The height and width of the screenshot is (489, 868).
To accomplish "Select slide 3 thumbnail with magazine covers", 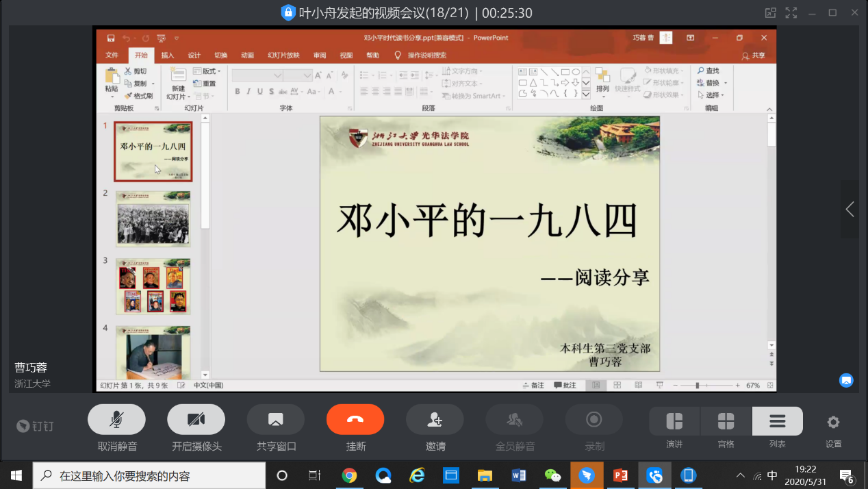I will point(153,286).
